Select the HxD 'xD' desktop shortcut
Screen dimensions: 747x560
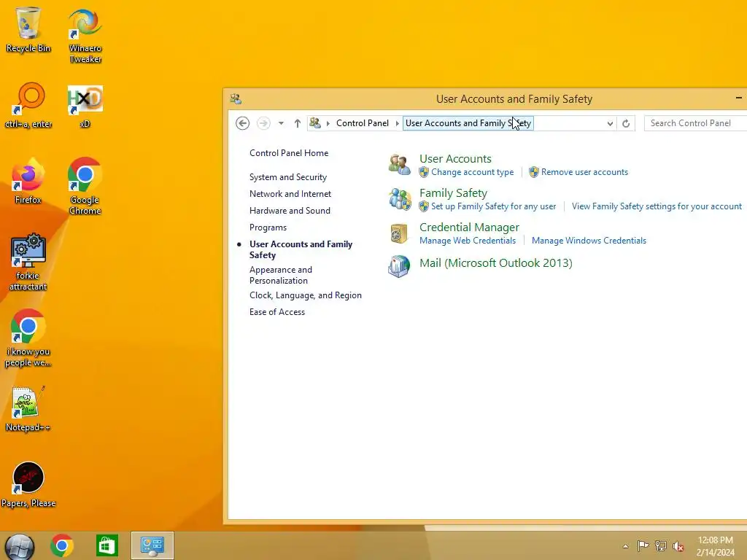click(85, 106)
